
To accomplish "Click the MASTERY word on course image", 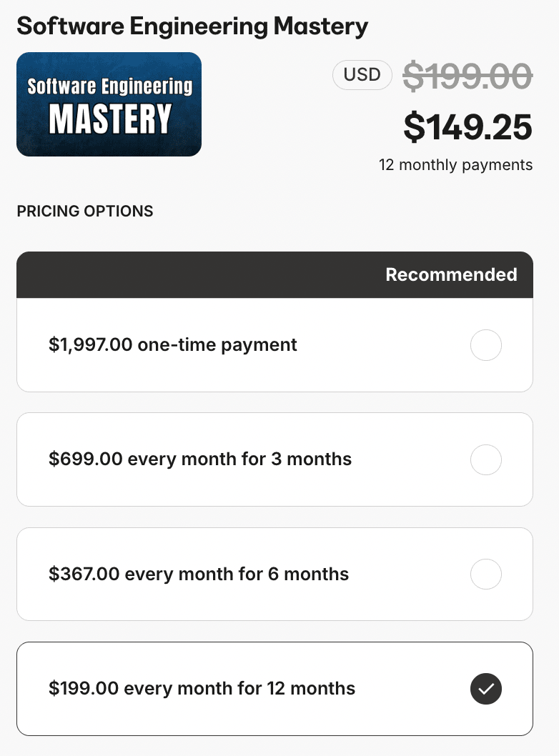I will (x=110, y=119).
